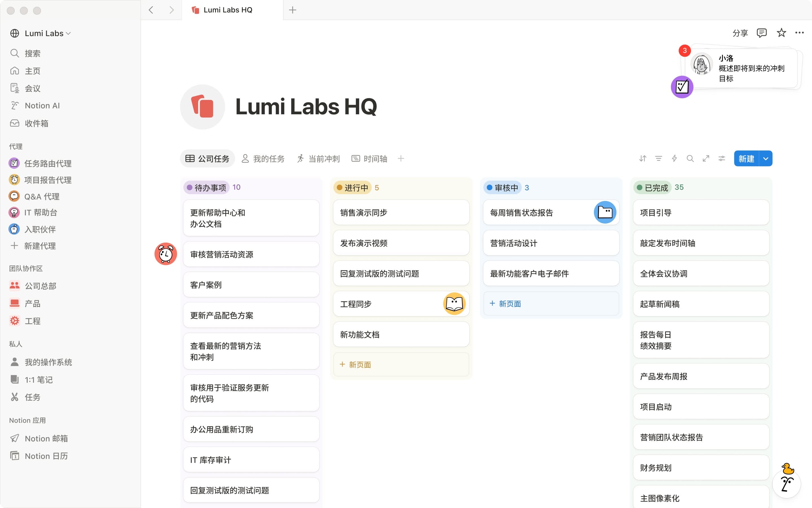Open Notion AI in sidebar
Screen dimensions: 812x508
click(42, 106)
